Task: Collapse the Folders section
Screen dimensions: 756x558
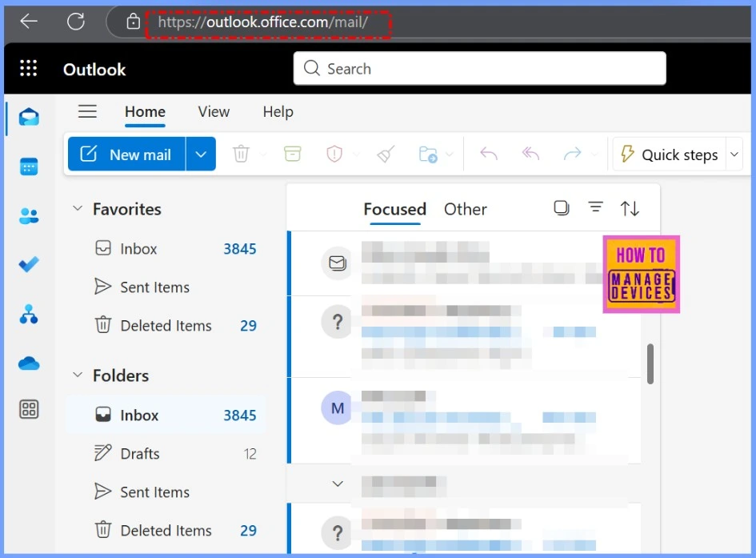Action: pos(77,375)
